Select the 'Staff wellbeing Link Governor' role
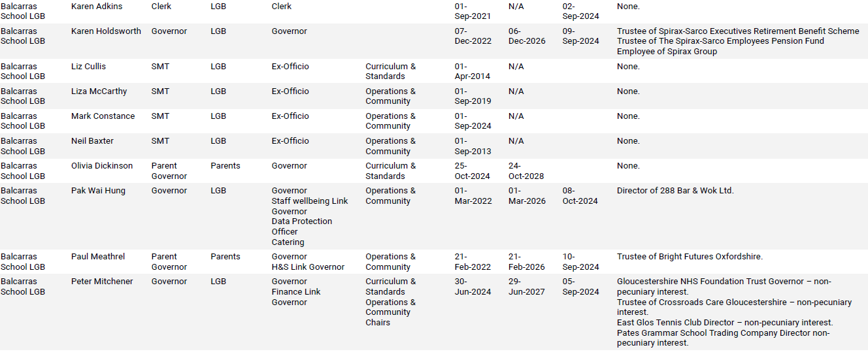Image resolution: width=868 pixels, height=358 pixels. [310, 206]
